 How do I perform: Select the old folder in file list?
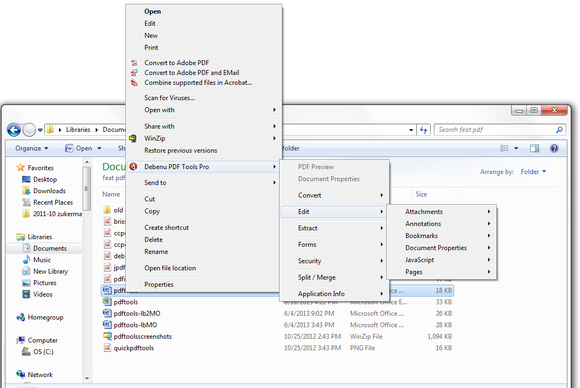coord(114,210)
